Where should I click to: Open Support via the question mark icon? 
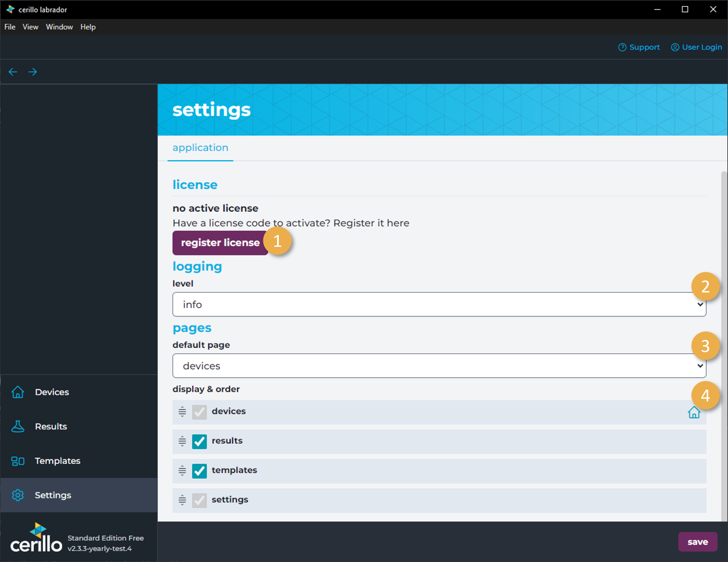coord(623,47)
